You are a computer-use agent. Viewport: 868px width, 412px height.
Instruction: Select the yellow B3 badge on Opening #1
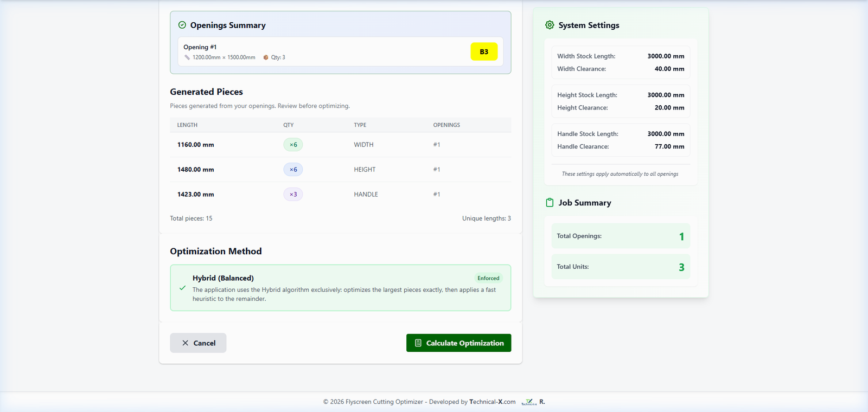tap(484, 51)
